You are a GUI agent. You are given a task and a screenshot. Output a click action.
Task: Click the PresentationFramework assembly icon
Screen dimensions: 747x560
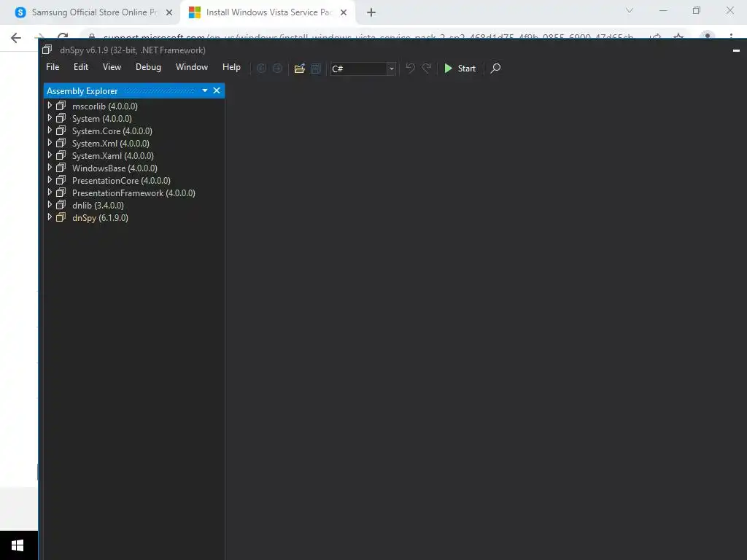61,192
